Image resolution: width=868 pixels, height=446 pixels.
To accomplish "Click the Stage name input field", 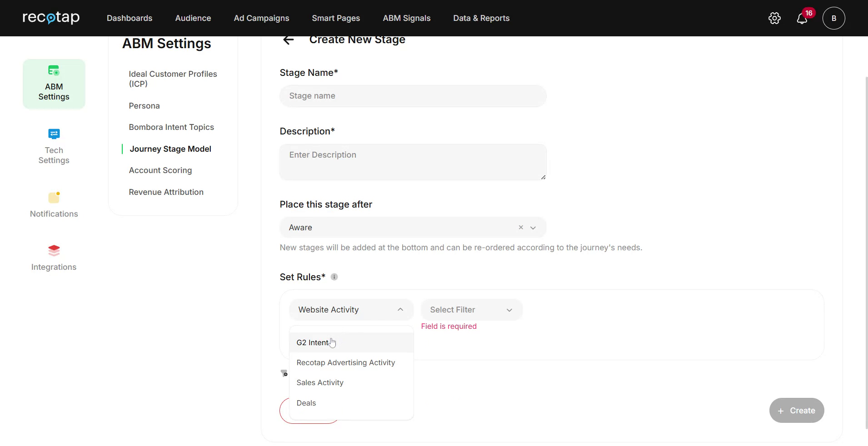I will [x=413, y=96].
